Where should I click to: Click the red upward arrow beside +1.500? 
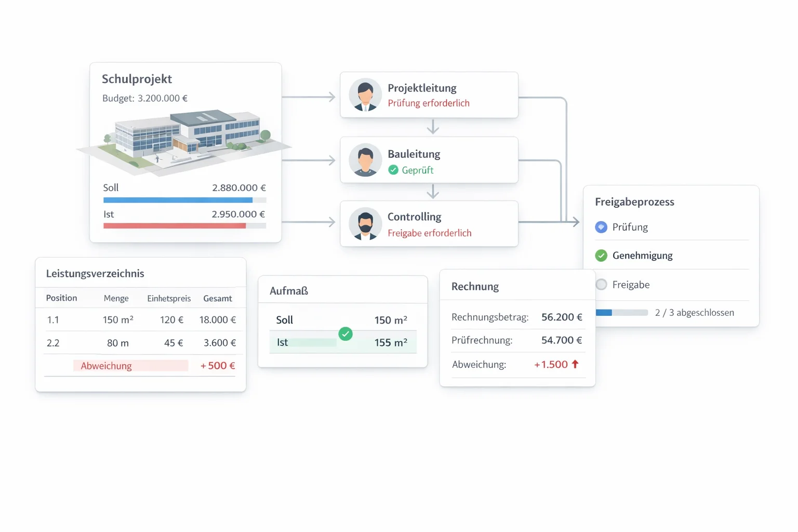pos(575,364)
